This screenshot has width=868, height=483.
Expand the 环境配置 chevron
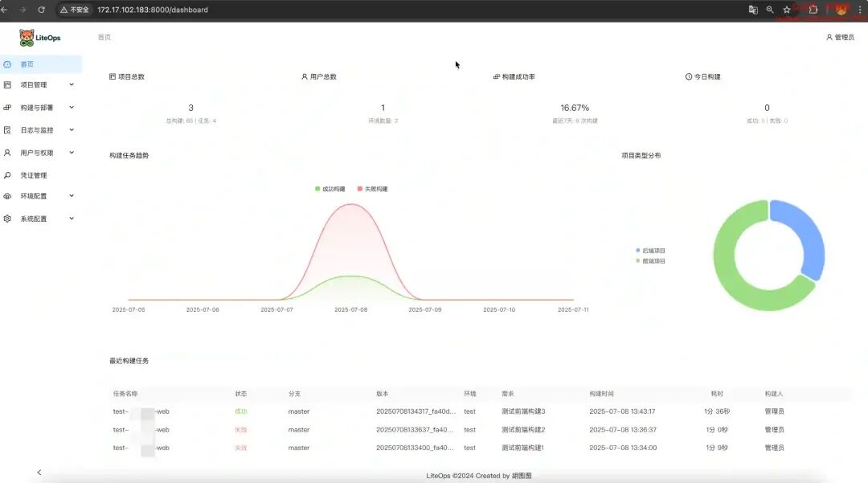pos(72,196)
